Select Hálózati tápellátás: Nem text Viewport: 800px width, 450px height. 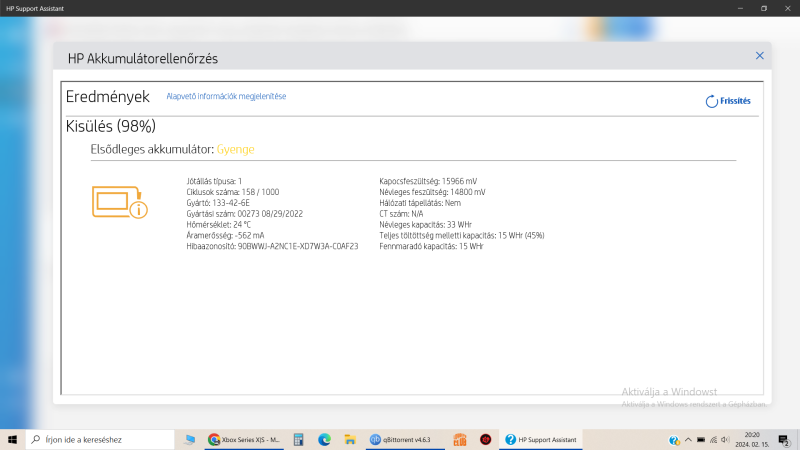click(420, 203)
